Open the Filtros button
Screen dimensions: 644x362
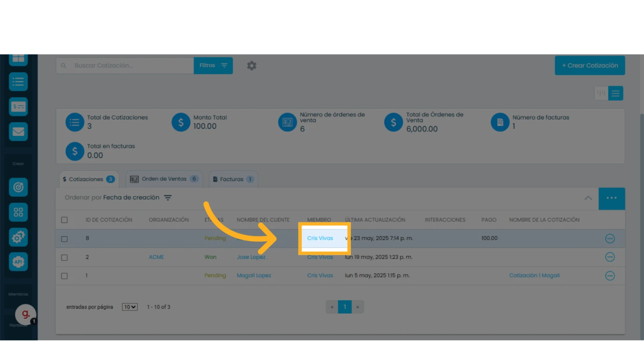click(x=213, y=66)
